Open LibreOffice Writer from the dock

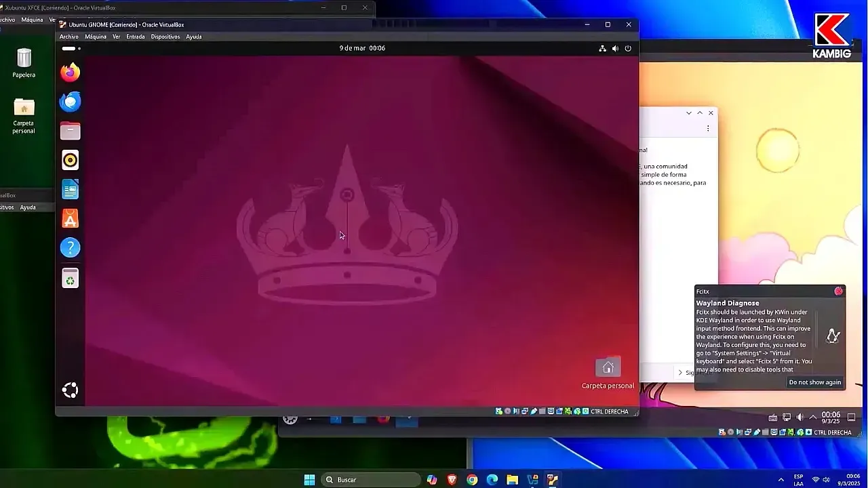71,189
